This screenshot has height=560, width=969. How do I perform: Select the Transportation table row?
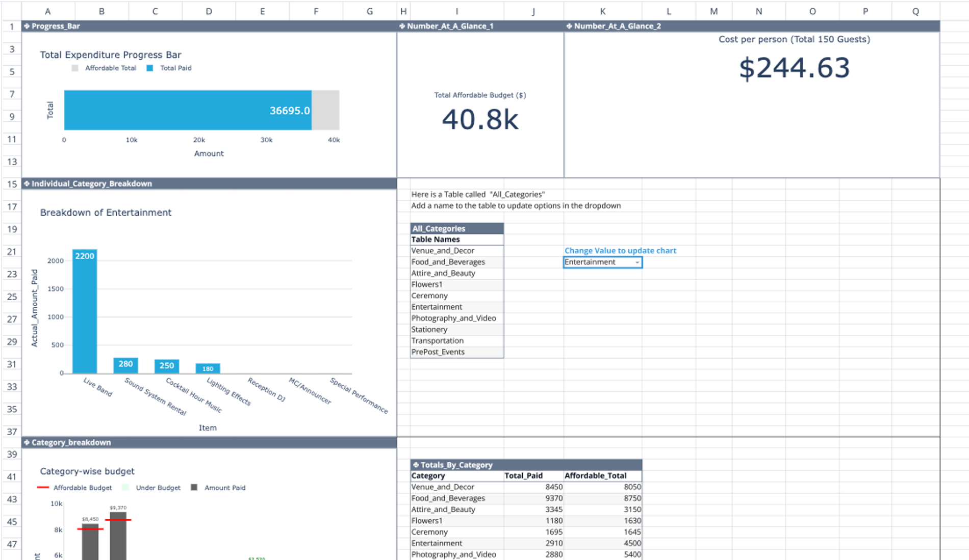pyautogui.click(x=457, y=340)
